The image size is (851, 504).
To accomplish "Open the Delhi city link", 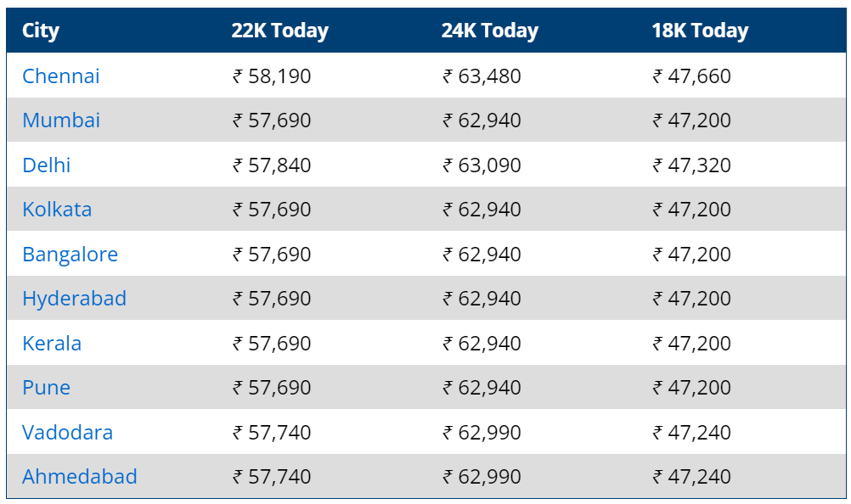I will 47,165.
